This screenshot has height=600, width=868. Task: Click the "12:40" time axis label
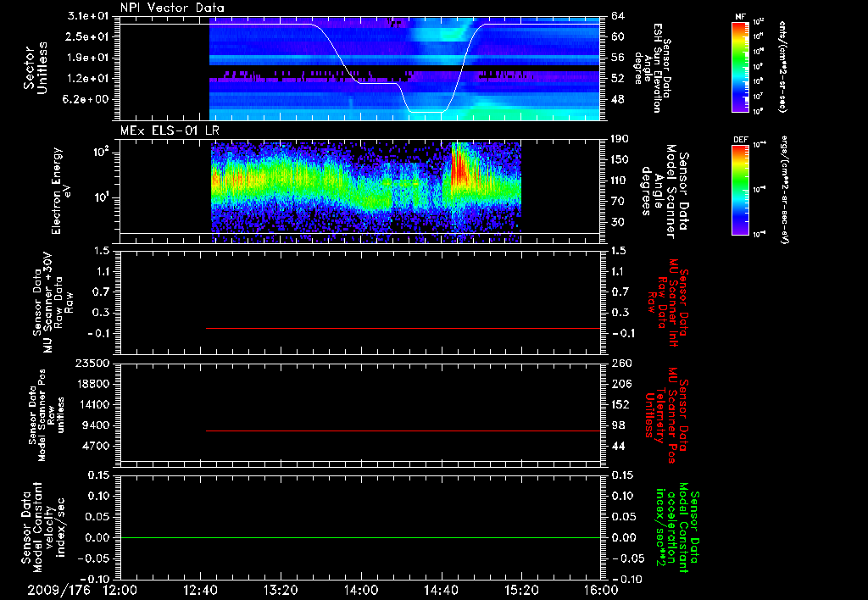(x=200, y=590)
